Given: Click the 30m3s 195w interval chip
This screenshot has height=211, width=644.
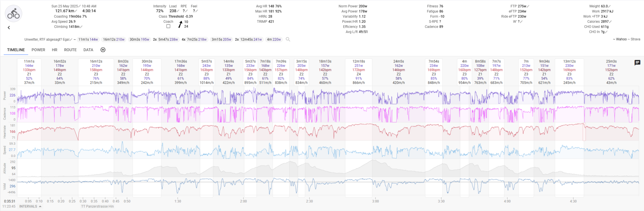Looking at the screenshot, I should click(139, 40).
